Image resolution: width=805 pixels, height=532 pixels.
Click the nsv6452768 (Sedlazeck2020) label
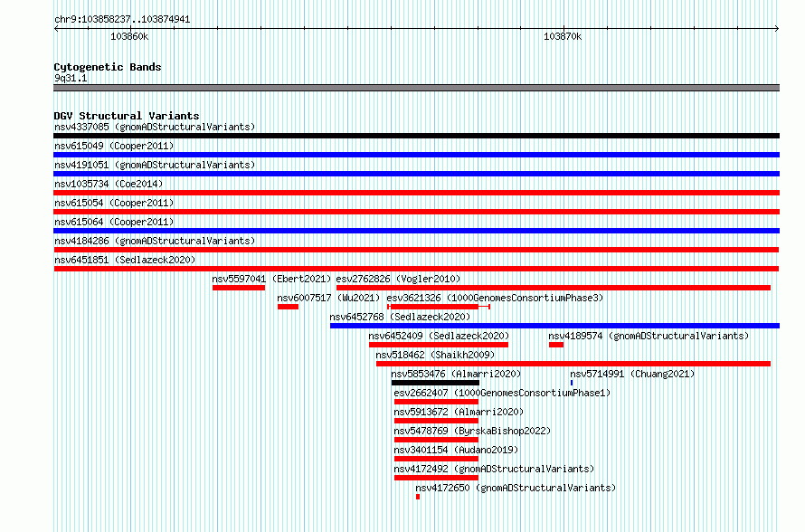[x=400, y=317]
